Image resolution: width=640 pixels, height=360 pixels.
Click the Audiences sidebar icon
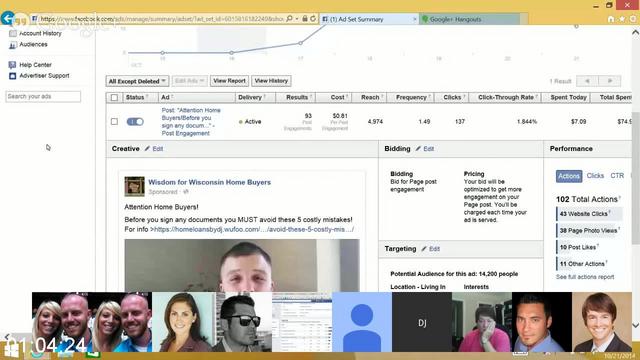[x=13, y=44]
